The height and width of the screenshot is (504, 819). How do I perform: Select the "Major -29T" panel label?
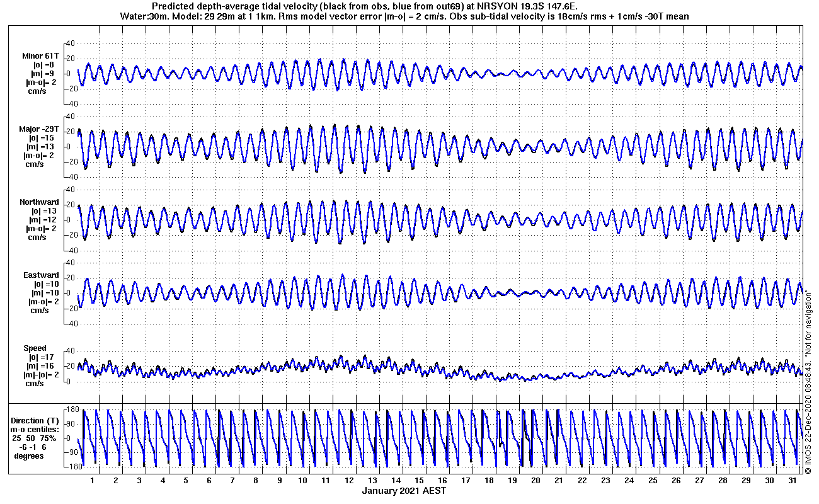click(x=40, y=129)
